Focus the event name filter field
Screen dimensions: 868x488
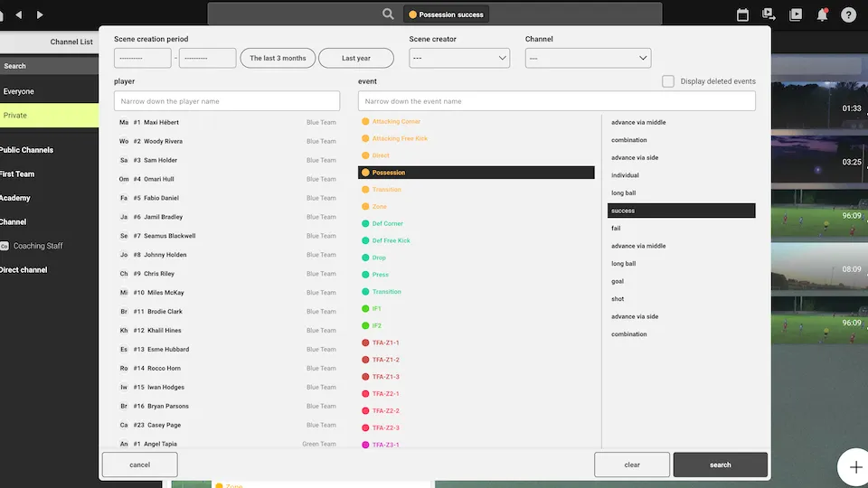[556, 101]
